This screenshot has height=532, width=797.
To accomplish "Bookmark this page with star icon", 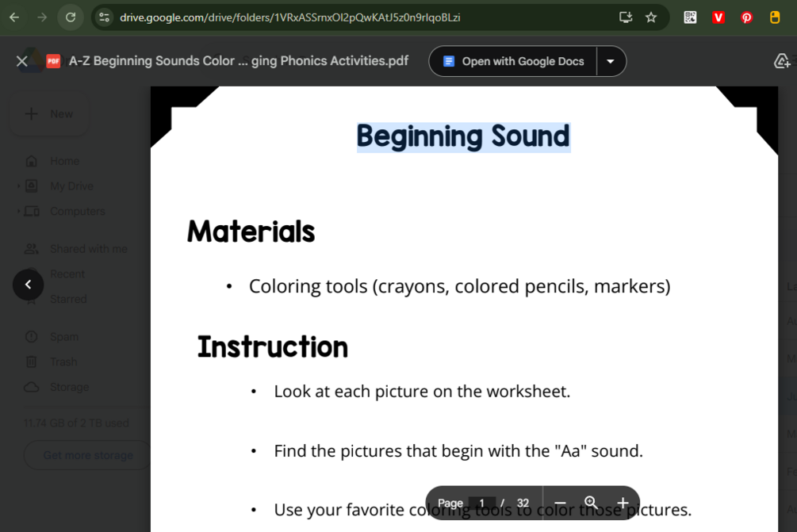I will 650,17.
